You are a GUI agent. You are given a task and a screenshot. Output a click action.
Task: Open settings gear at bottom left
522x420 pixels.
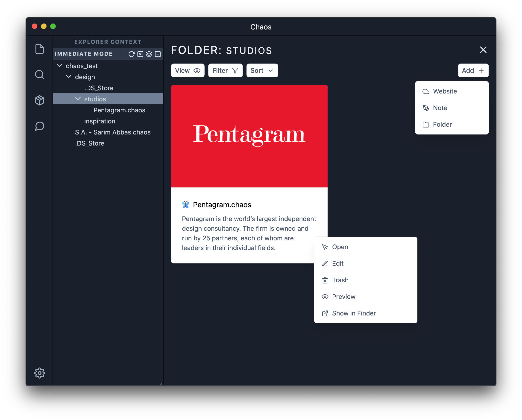pyautogui.click(x=39, y=373)
